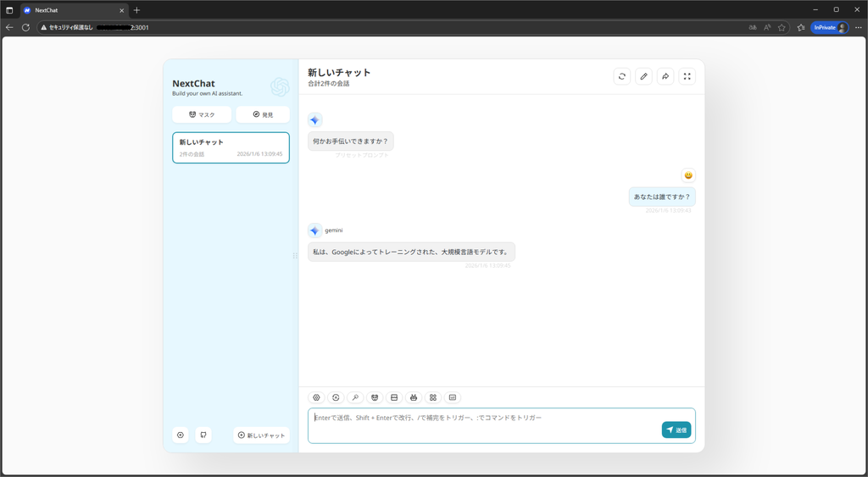
Task: Click the magic wand prompt icon
Action: pyautogui.click(x=356, y=397)
